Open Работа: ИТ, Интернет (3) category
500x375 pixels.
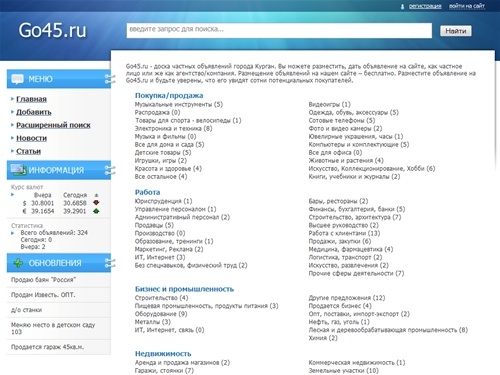point(160,257)
